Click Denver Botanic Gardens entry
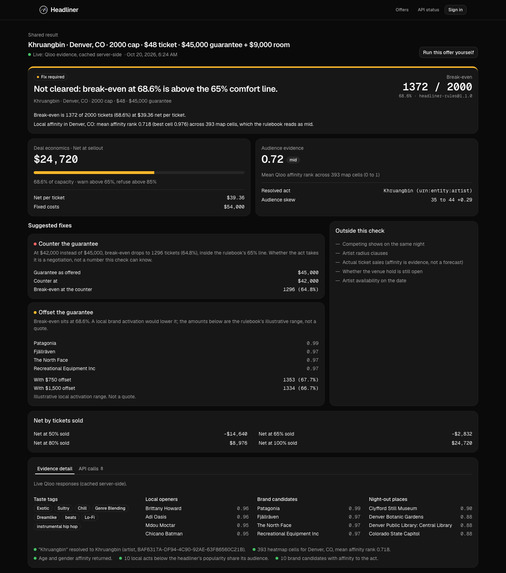 [x=396, y=517]
